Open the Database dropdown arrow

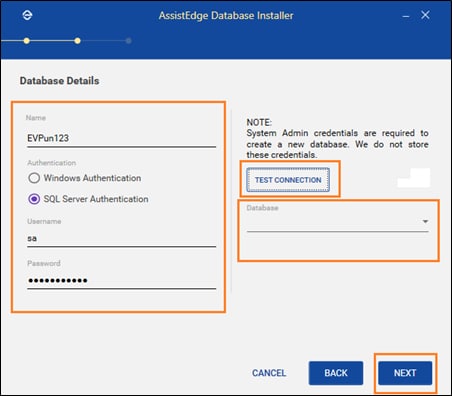[x=425, y=221]
